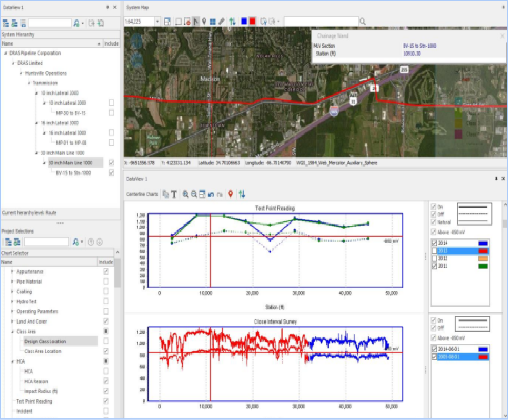509x420 pixels.
Task: Select Design Class Location chart item
Action: [45, 342]
